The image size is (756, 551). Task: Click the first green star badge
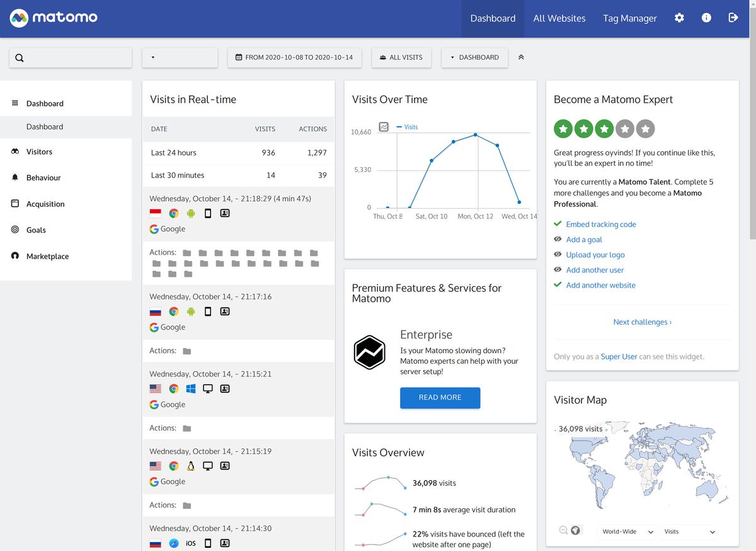point(564,129)
